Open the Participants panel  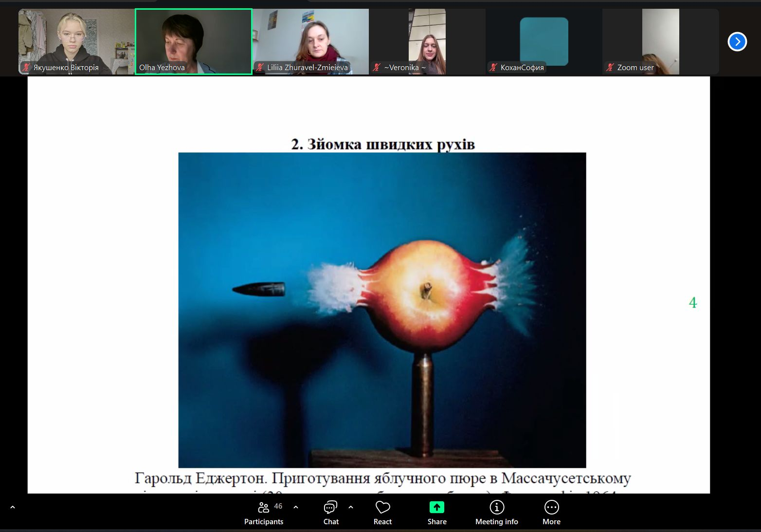(264, 513)
